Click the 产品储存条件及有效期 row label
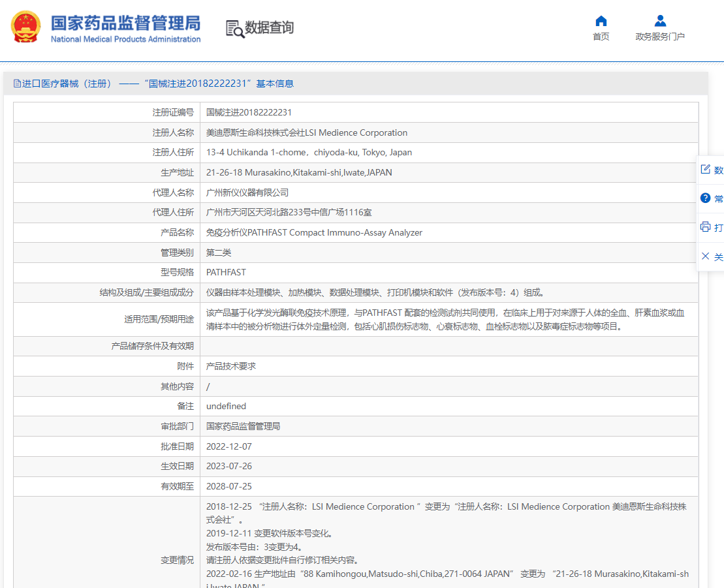Screen dimensions: 724x588 [152, 346]
